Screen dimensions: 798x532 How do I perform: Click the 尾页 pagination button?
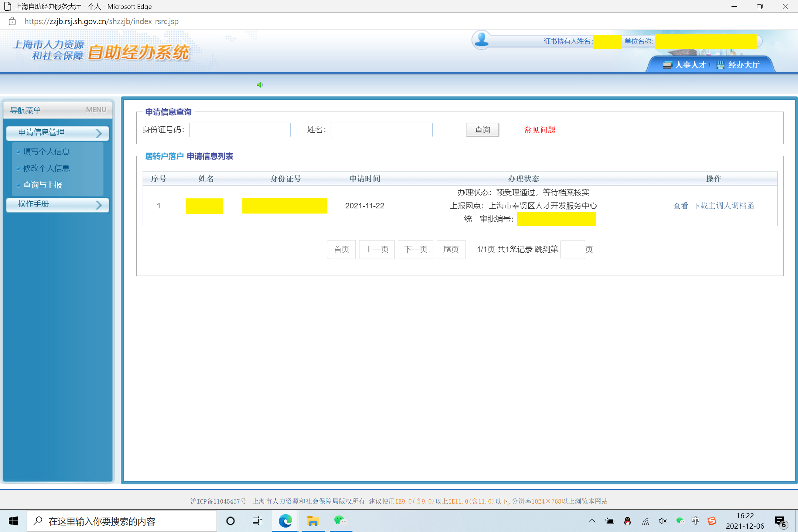pos(451,250)
